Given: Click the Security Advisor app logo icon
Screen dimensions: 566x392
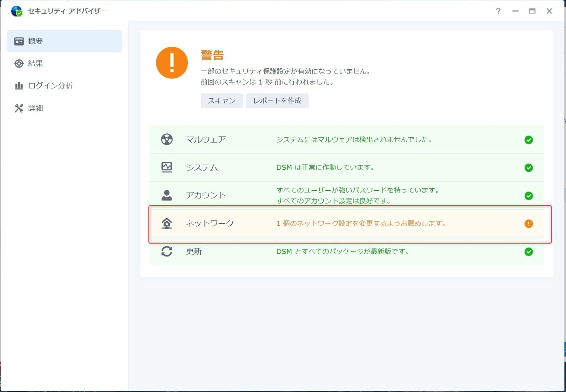Looking at the screenshot, I should point(17,11).
